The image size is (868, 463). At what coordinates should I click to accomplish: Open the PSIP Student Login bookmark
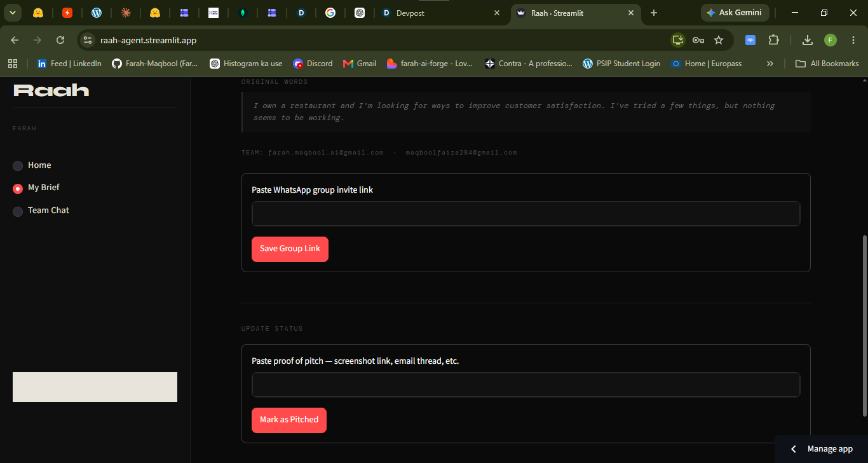point(621,64)
